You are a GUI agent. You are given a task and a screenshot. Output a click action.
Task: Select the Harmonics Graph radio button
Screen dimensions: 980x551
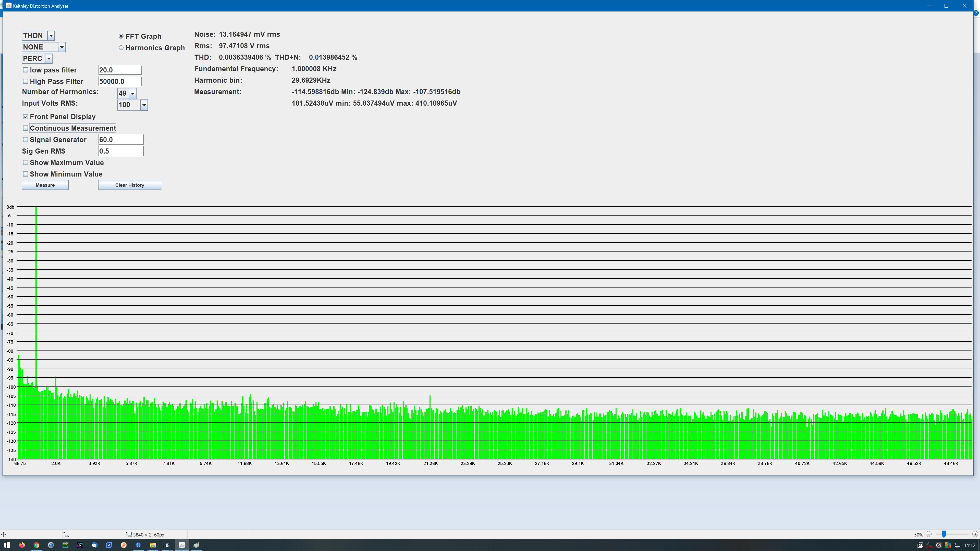pyautogui.click(x=121, y=48)
